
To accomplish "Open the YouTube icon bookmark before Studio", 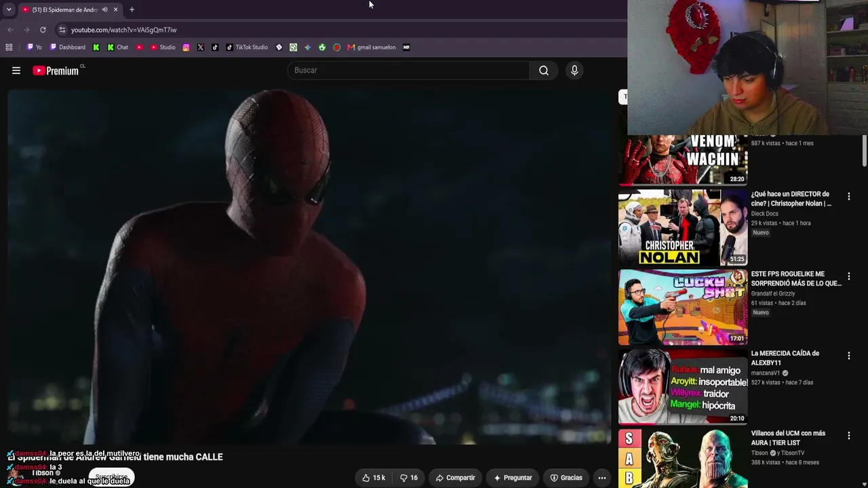I will pos(139,47).
